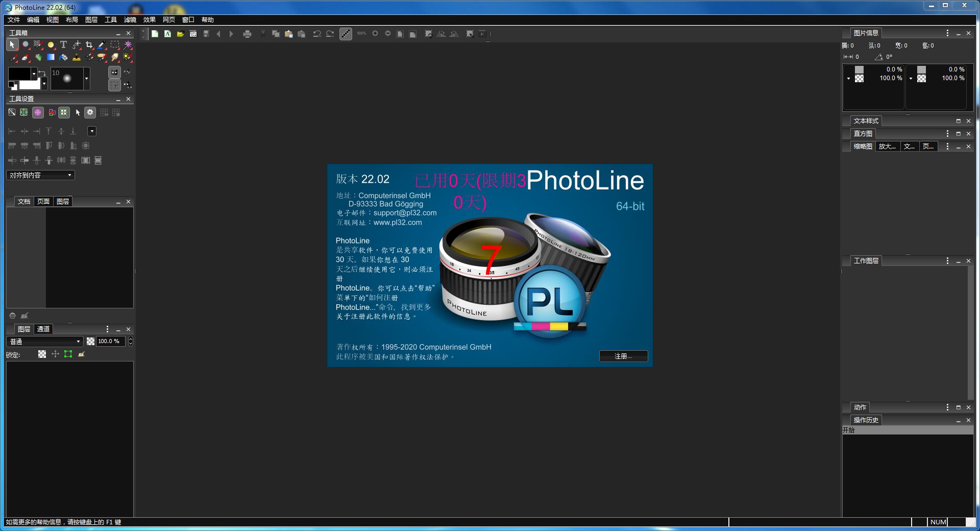
Task: Click the layer opacity 100.0 % field
Action: point(110,341)
